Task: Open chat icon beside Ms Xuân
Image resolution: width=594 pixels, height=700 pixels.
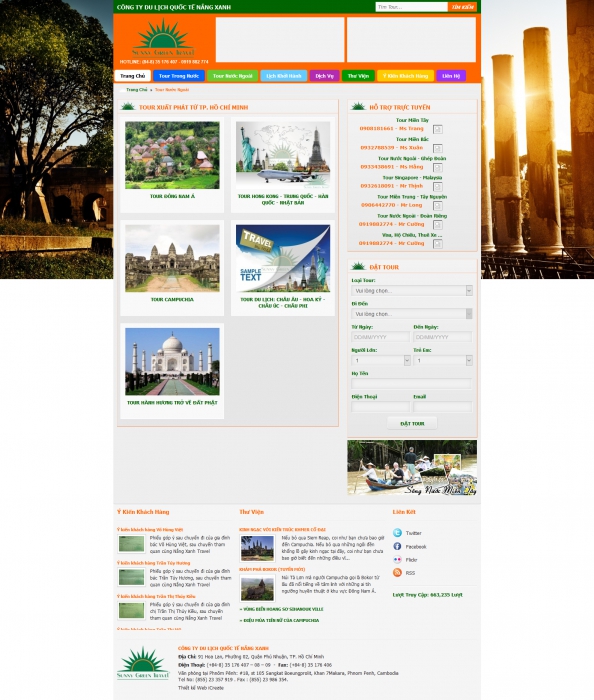Action: point(438,148)
